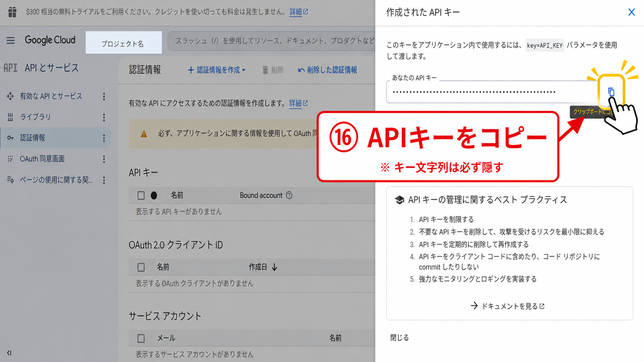Click the 有効な API とサービス diamond icon

pos(10,96)
